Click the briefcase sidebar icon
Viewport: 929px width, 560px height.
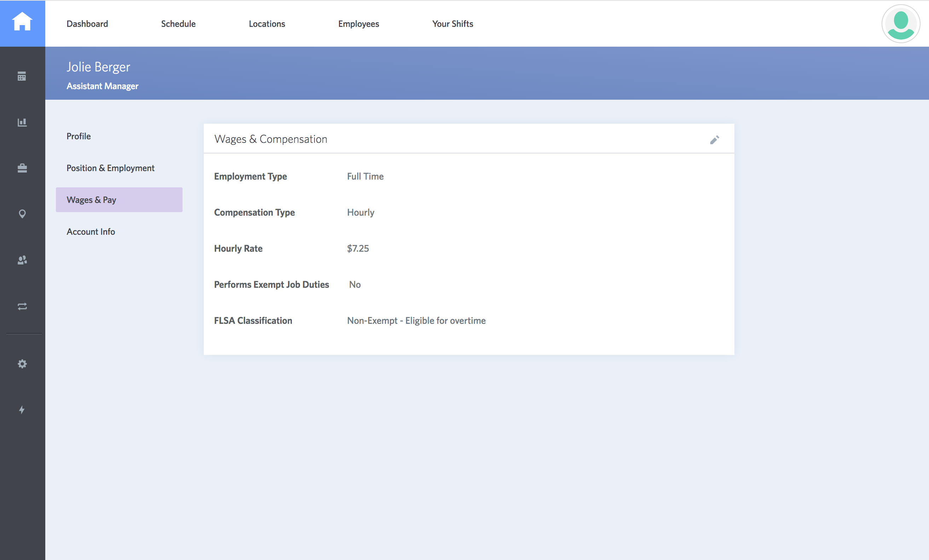tap(22, 168)
